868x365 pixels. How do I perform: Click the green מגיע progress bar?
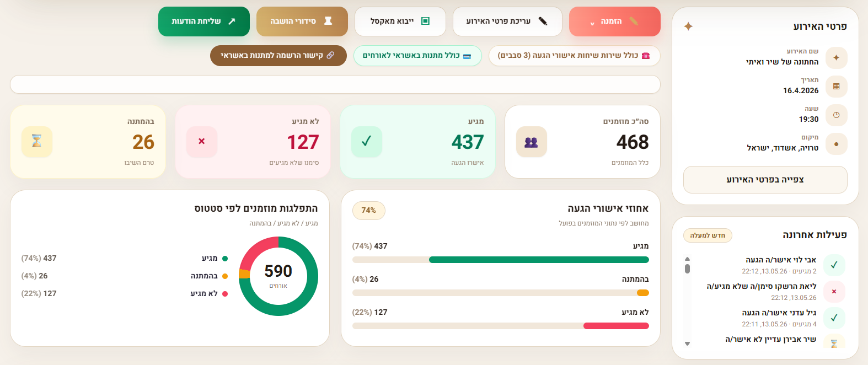coord(539,260)
